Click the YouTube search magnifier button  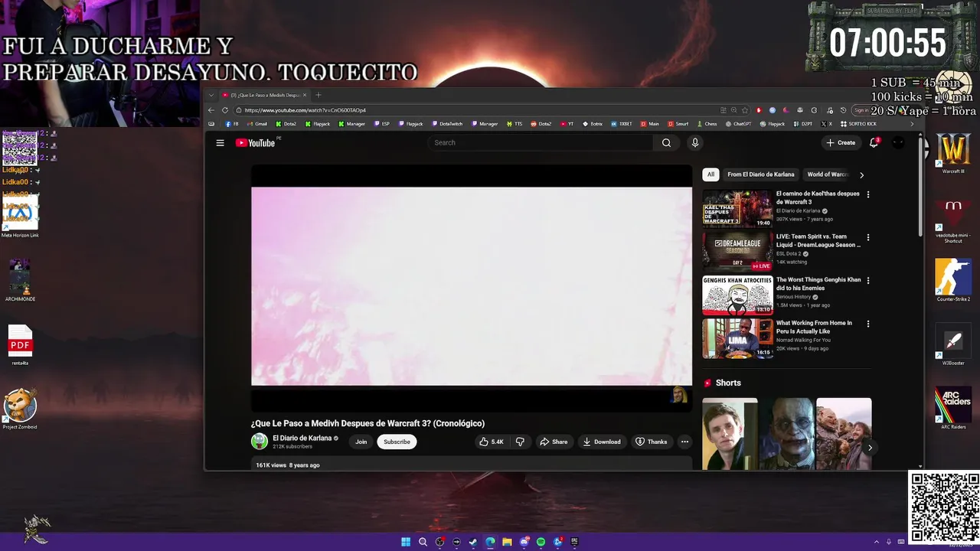(x=666, y=143)
